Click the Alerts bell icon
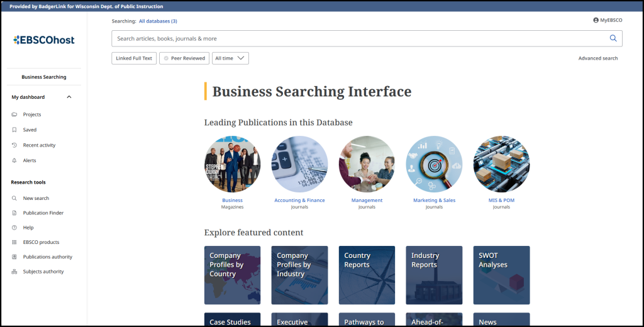This screenshot has height=327, width=644. tap(14, 160)
